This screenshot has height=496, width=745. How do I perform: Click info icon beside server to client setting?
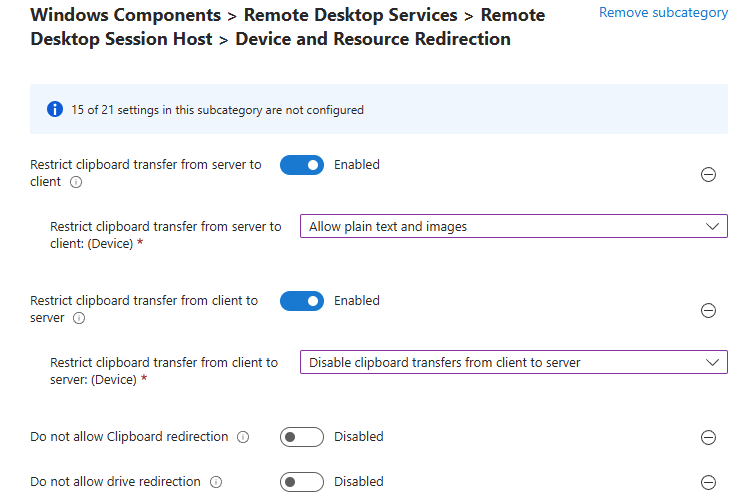click(x=77, y=182)
